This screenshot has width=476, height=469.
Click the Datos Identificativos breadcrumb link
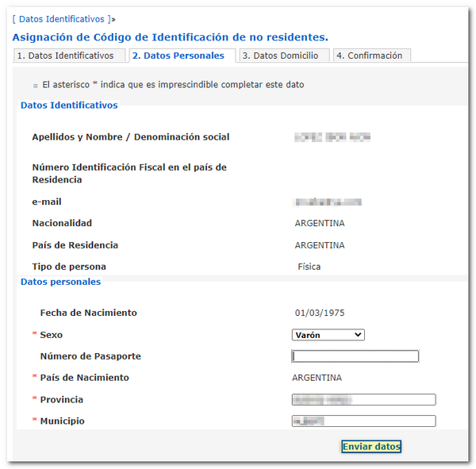point(60,18)
